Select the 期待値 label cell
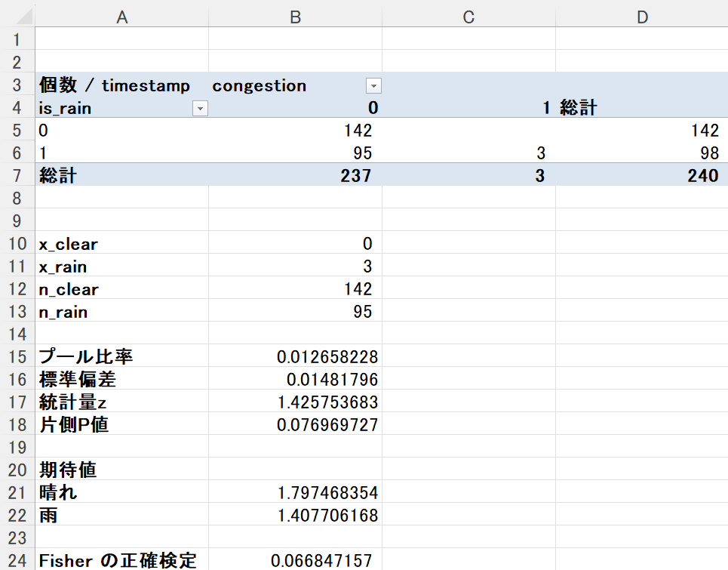 121,470
